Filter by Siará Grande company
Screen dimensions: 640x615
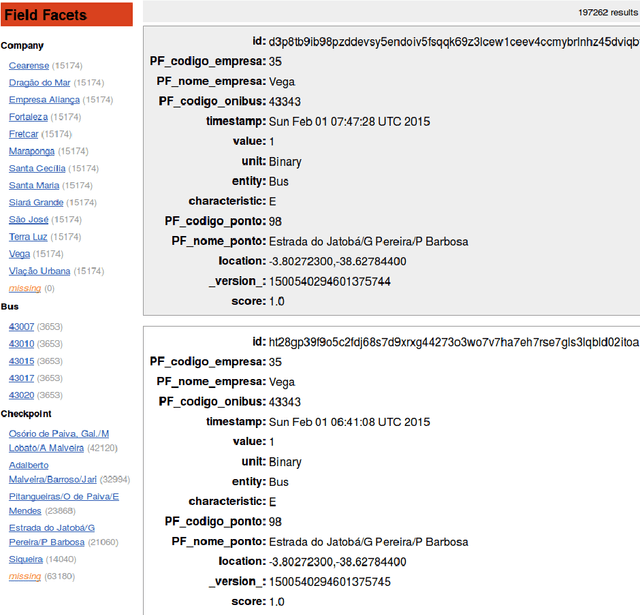pos(36,202)
